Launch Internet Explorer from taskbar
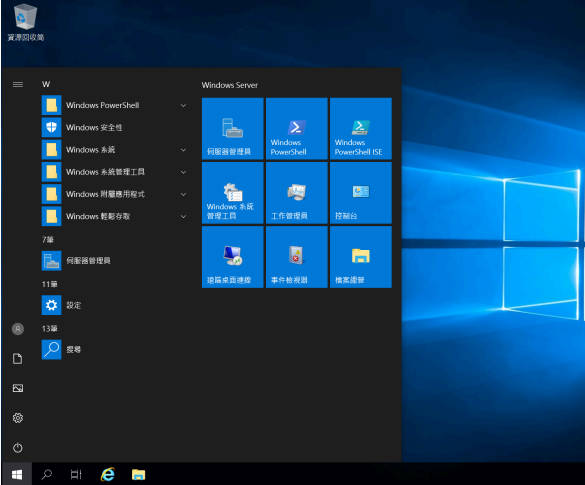585x485 pixels. pyautogui.click(x=108, y=474)
